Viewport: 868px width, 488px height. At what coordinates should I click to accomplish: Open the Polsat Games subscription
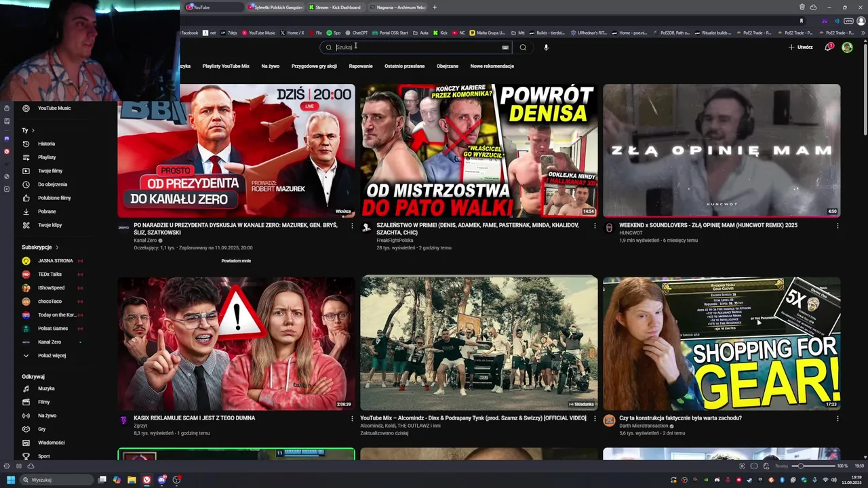[53, 329]
